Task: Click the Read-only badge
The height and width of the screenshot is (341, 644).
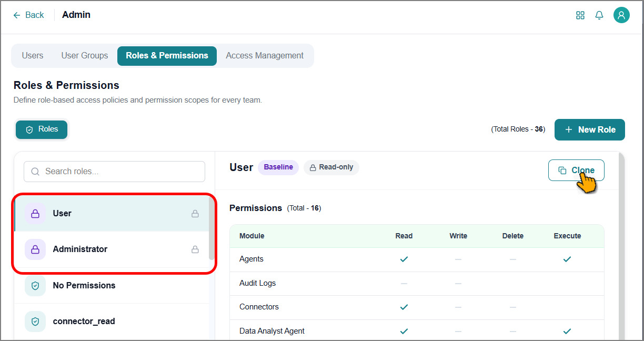Action: 331,167
